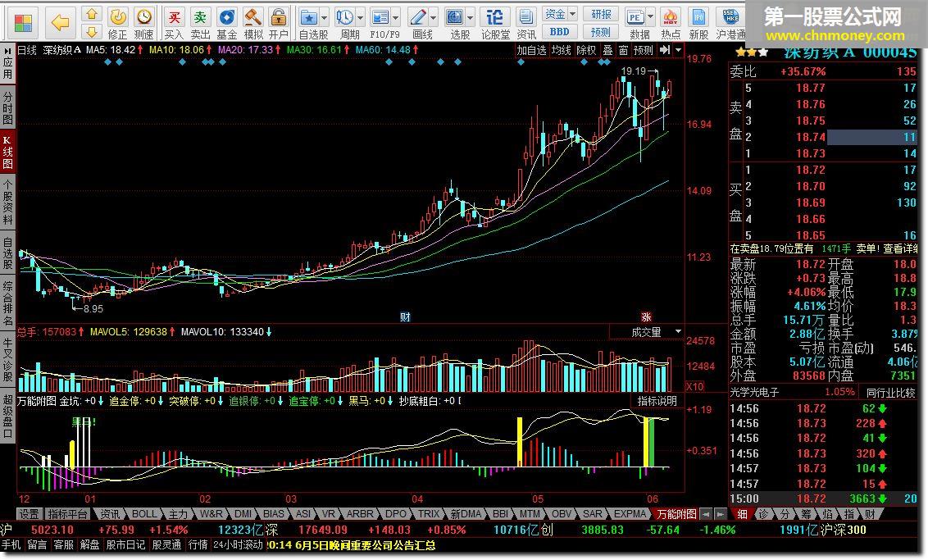Open the 新股 IPO icon
928x560 pixels.
click(698, 24)
